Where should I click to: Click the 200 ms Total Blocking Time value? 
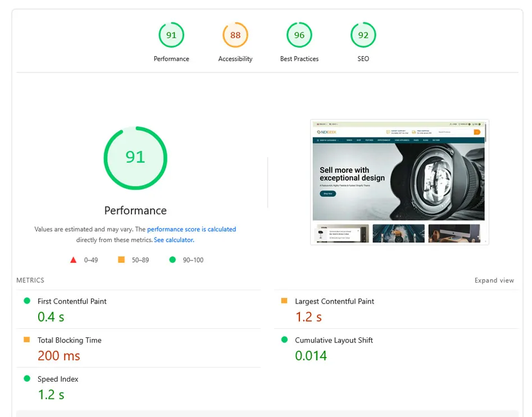59,356
